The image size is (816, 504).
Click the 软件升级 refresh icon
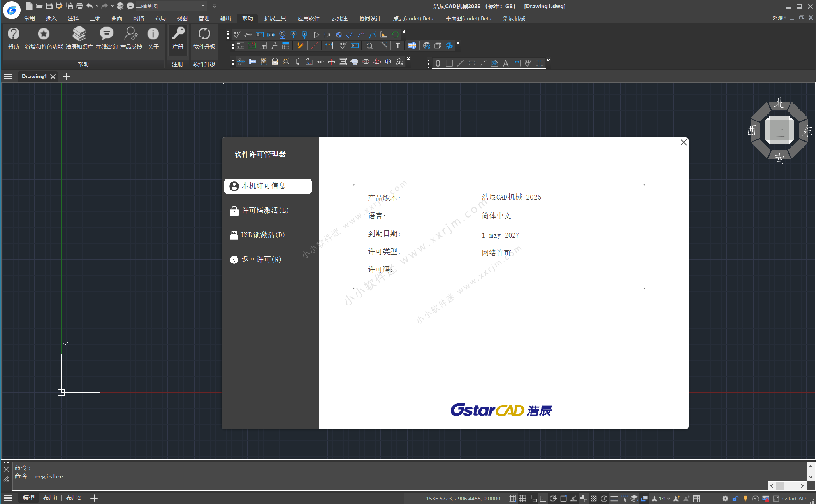coord(204,34)
